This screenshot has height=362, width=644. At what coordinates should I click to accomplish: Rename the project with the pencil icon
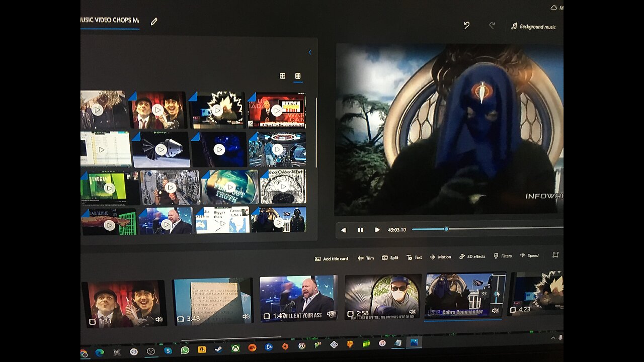point(154,21)
